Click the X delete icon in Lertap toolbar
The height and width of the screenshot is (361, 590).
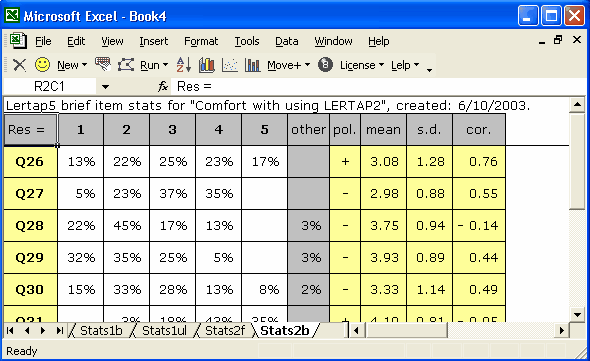click(19, 65)
